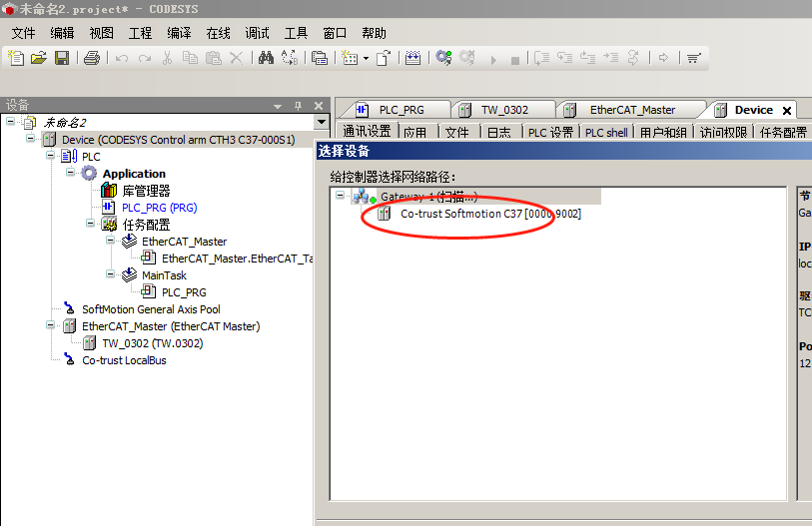
Task: Open the Add Object dropdown arrow
Action: click(x=366, y=59)
